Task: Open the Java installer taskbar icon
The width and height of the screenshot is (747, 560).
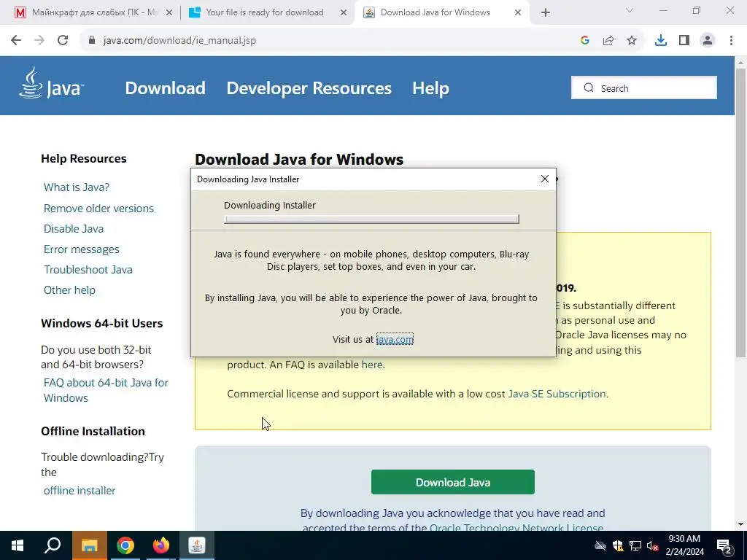Action: [x=197, y=545]
